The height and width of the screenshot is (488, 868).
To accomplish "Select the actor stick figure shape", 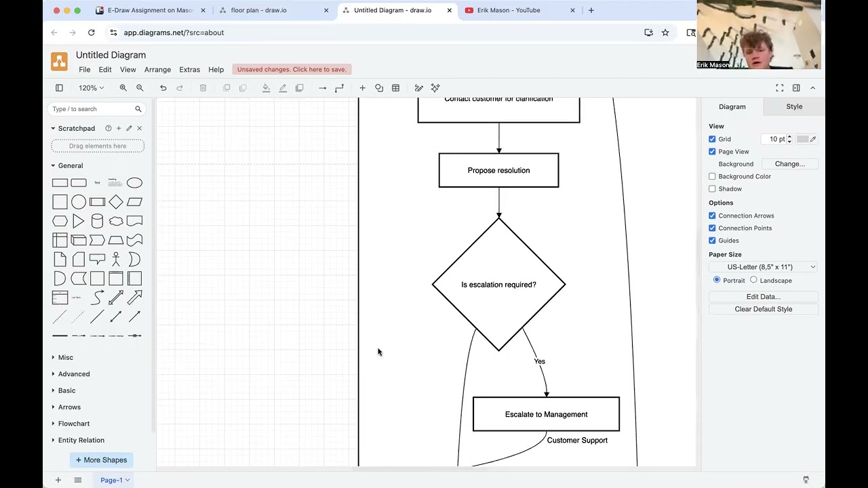I will (x=116, y=259).
